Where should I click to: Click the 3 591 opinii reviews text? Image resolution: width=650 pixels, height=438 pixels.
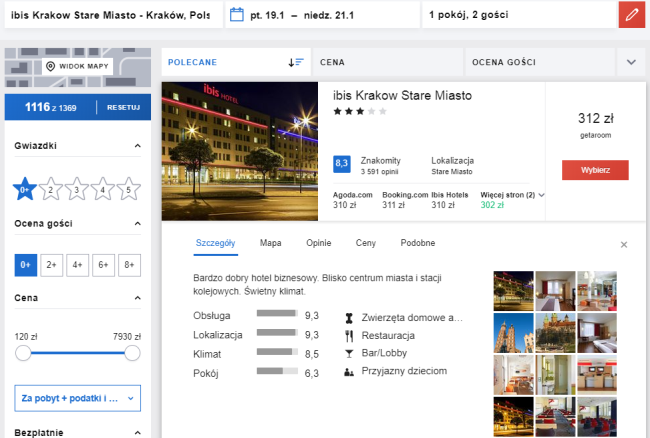coord(379,172)
